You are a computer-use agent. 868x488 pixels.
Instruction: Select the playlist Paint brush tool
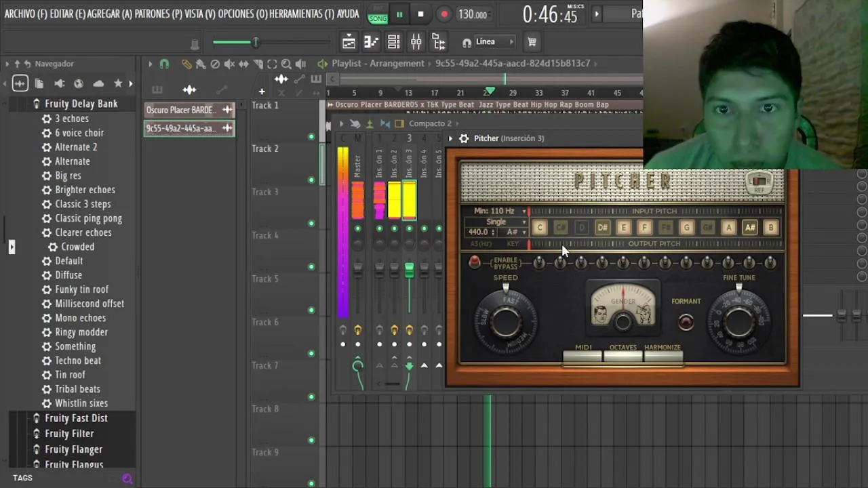pyautogui.click(x=201, y=64)
